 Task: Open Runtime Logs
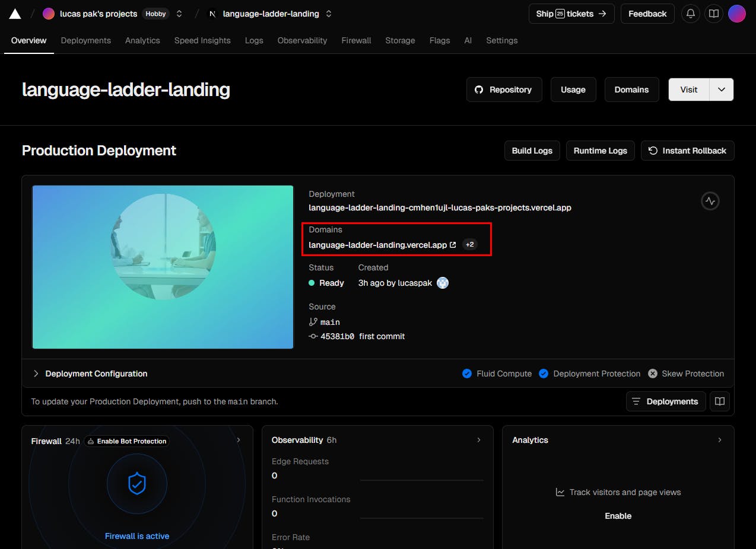(601, 151)
